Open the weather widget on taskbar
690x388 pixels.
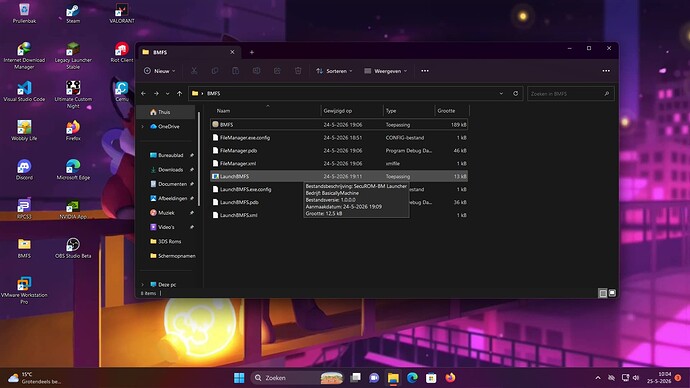click(x=34, y=378)
